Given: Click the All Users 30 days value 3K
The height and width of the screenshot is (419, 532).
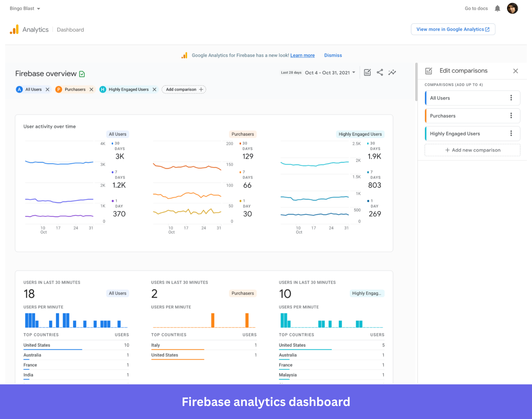Looking at the screenshot, I should pyautogui.click(x=120, y=156).
